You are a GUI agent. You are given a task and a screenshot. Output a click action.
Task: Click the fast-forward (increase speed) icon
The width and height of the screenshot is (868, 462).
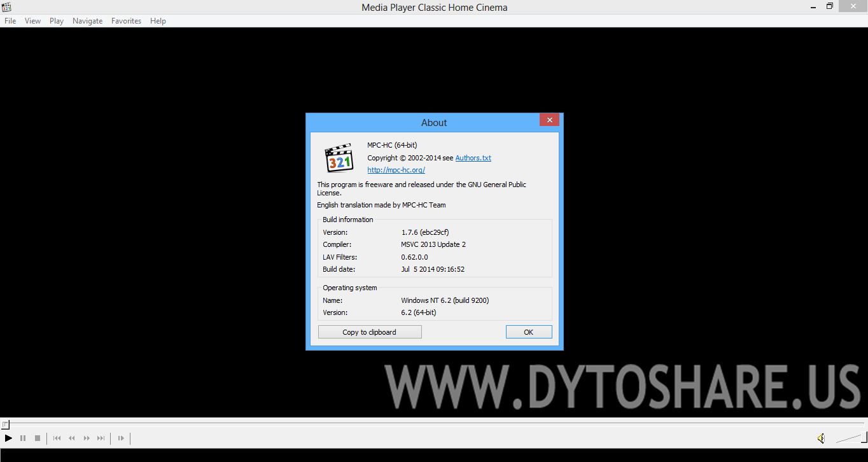[x=87, y=438]
